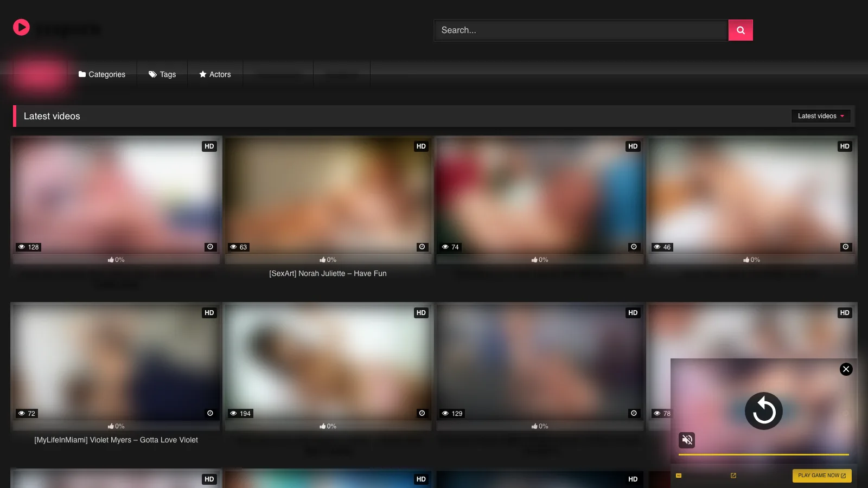Click the thumbs-up rating under the 129-views video
The width and height of the screenshot is (868, 488).
tap(540, 426)
